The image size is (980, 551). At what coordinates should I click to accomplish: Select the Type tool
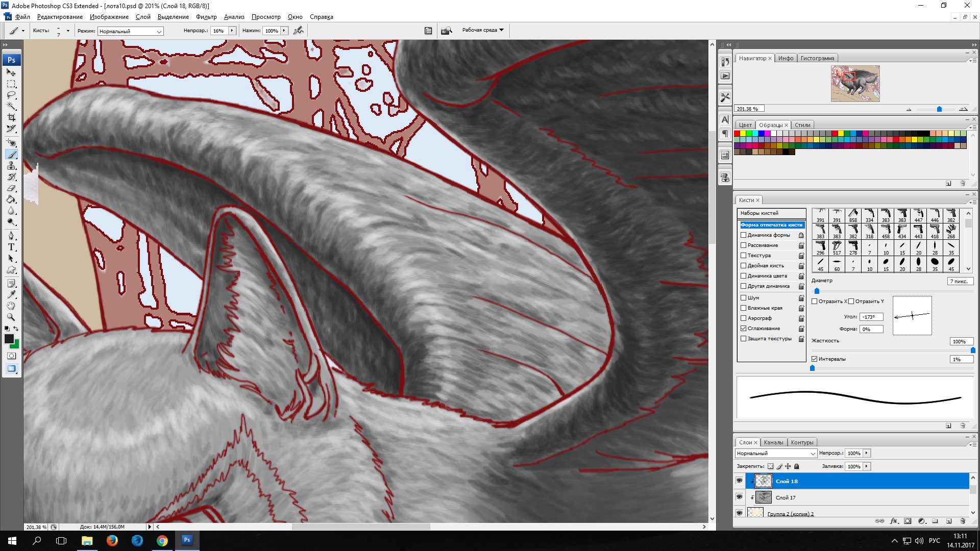click(11, 247)
